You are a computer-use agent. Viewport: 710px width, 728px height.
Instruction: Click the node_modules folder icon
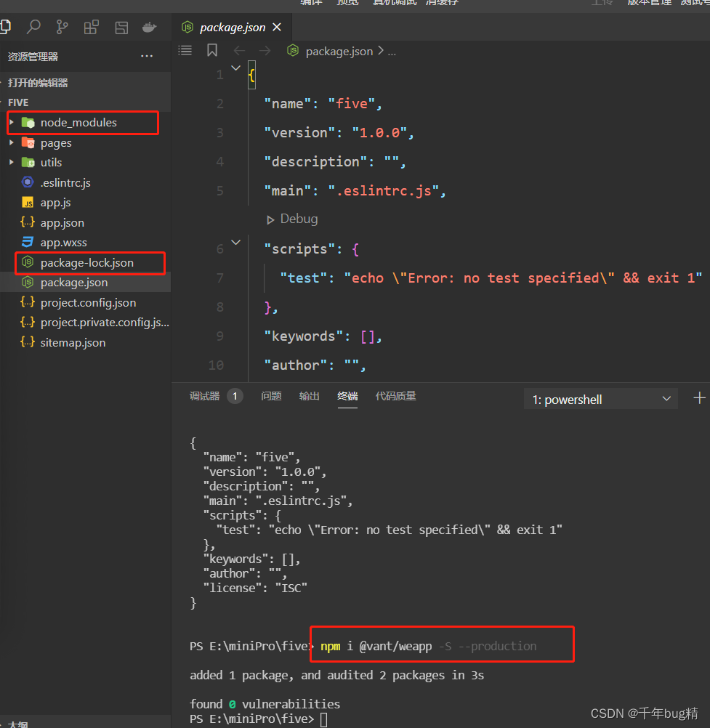click(x=28, y=123)
